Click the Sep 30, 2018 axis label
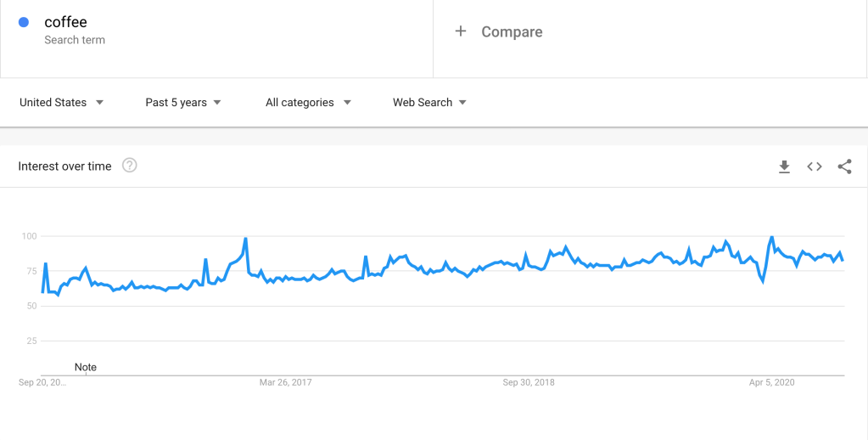The width and height of the screenshot is (868, 440). coord(529,382)
